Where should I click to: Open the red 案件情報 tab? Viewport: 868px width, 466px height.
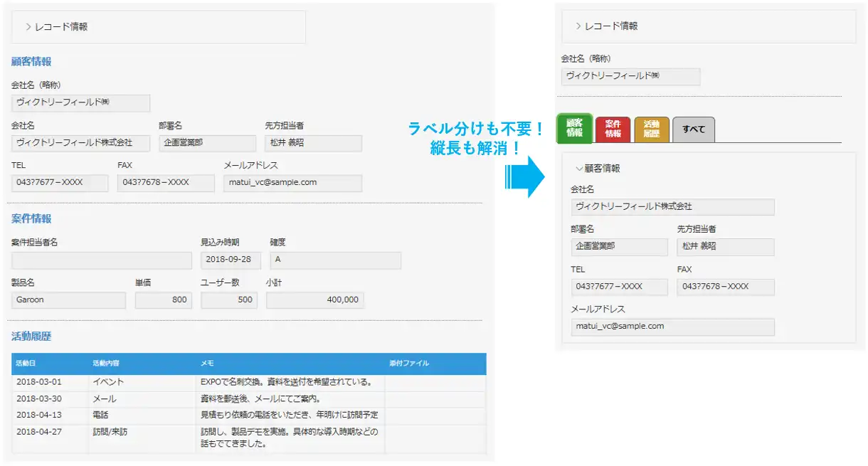pos(613,129)
